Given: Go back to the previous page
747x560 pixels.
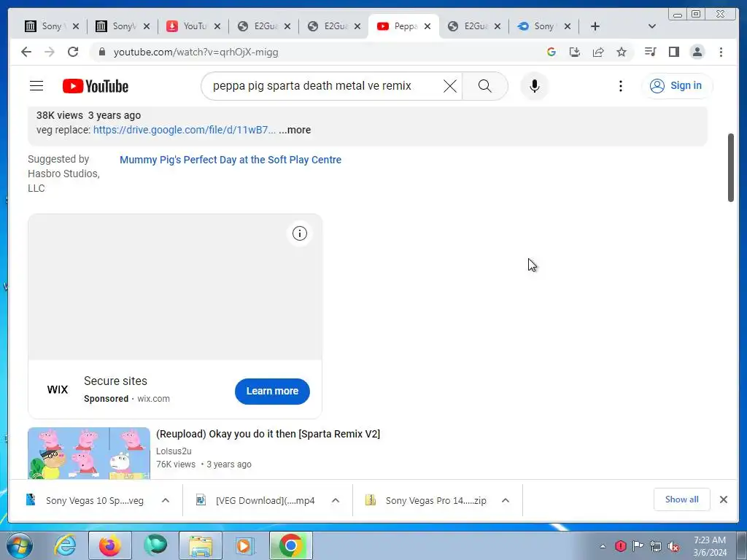Looking at the screenshot, I should tap(26, 52).
